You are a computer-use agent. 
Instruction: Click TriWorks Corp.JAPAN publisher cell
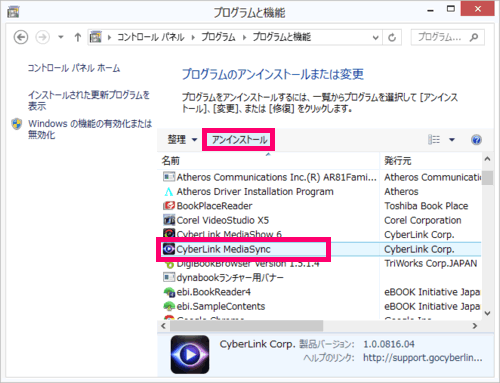click(x=431, y=263)
